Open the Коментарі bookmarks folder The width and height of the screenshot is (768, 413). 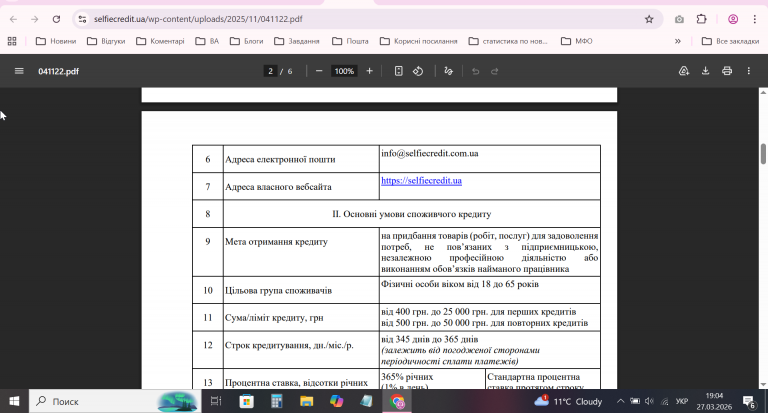(161, 41)
